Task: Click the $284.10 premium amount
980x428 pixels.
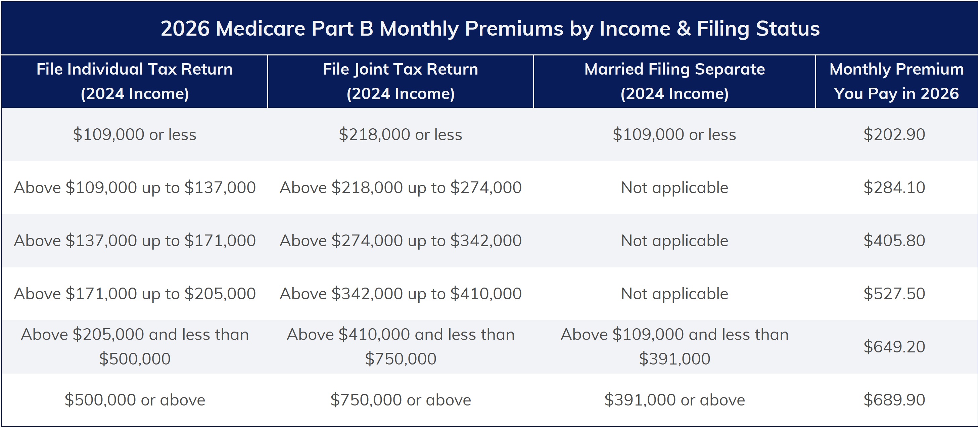Action: point(894,187)
